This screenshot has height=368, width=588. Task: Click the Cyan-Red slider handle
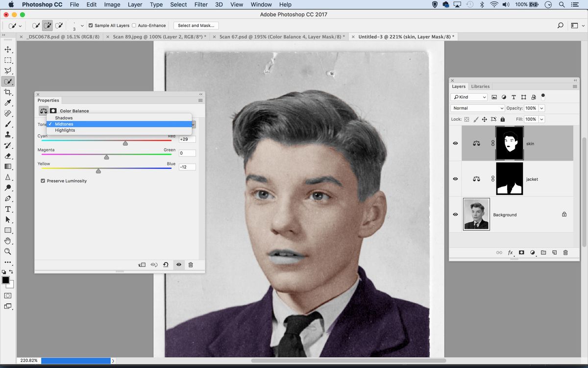(x=125, y=143)
